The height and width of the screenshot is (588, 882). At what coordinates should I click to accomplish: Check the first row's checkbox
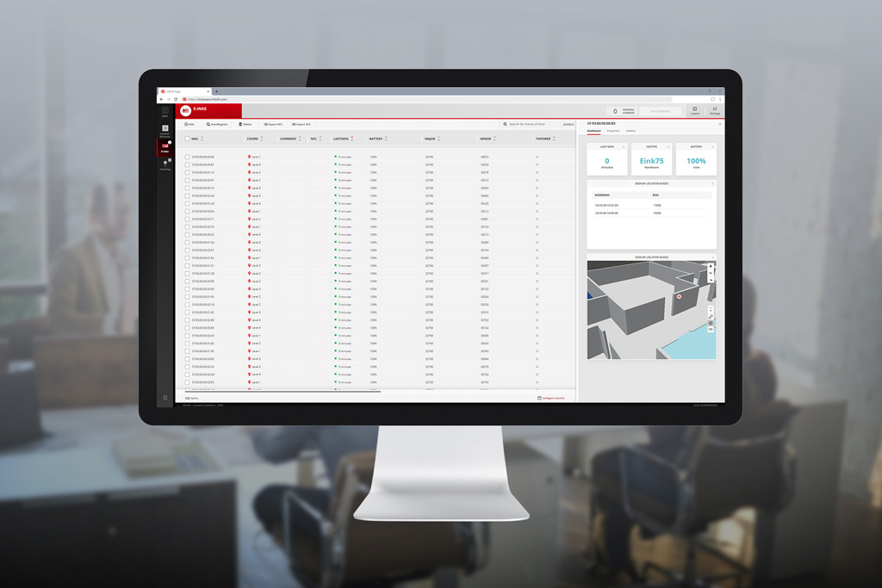[187, 158]
